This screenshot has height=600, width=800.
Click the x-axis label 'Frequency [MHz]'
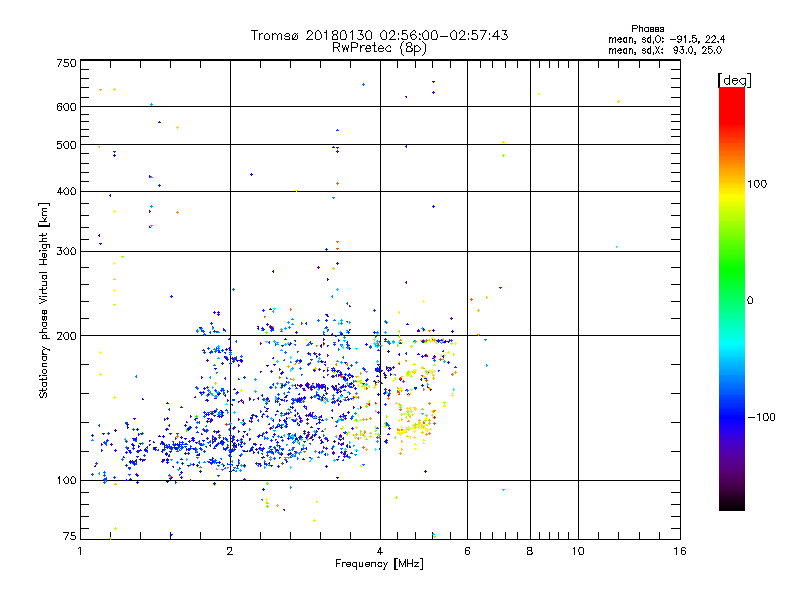coord(379,564)
